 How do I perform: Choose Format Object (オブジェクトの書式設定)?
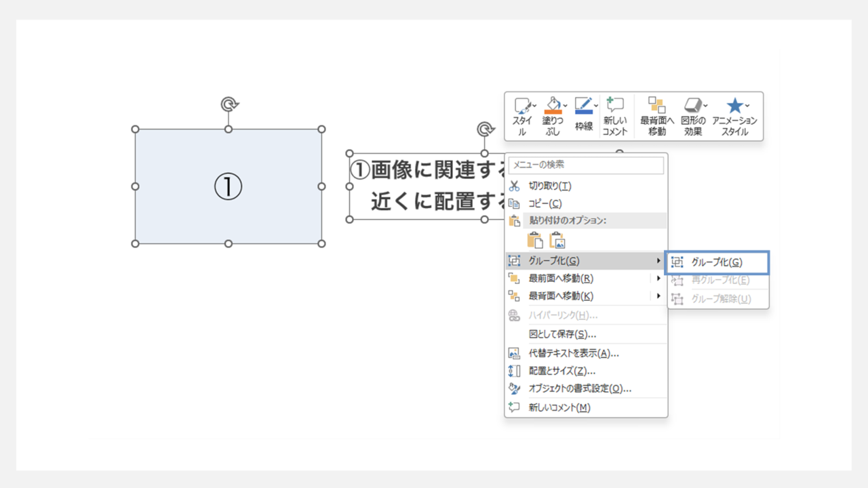pos(586,388)
